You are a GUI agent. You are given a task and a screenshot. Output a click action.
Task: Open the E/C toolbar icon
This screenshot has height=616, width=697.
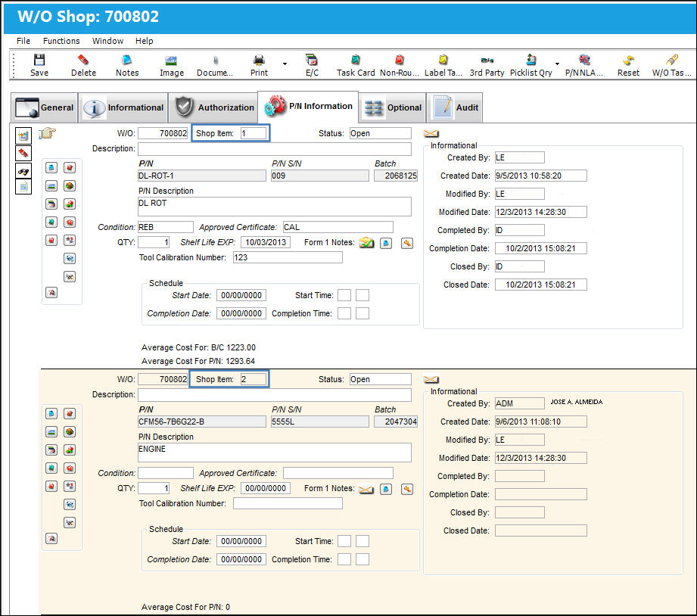pyautogui.click(x=312, y=60)
